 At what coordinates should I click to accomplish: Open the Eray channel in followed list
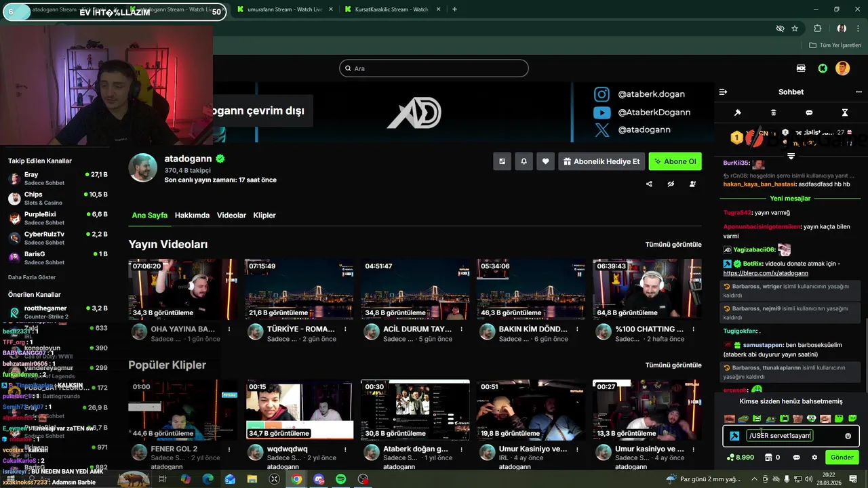[x=58, y=179]
